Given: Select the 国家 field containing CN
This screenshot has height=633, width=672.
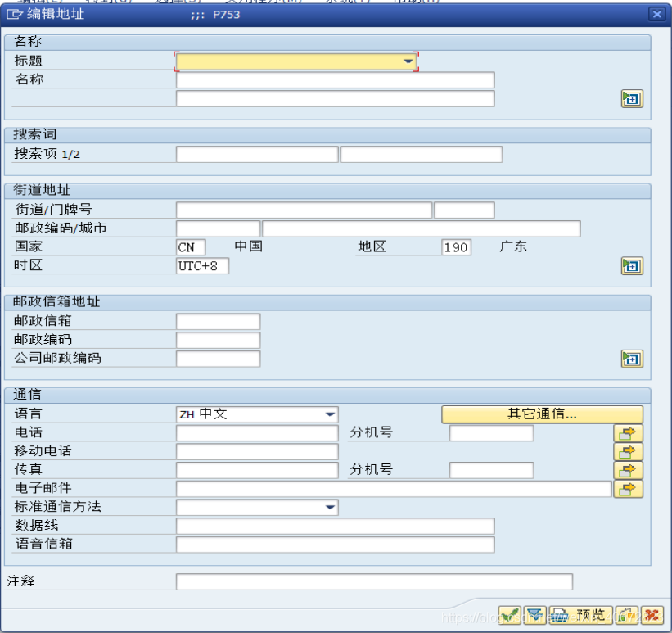Looking at the screenshot, I should [x=191, y=247].
